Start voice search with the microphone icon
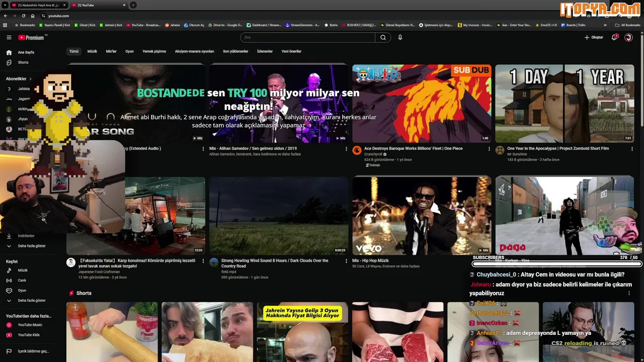Screen dimensions: 644x362 click(400, 37)
